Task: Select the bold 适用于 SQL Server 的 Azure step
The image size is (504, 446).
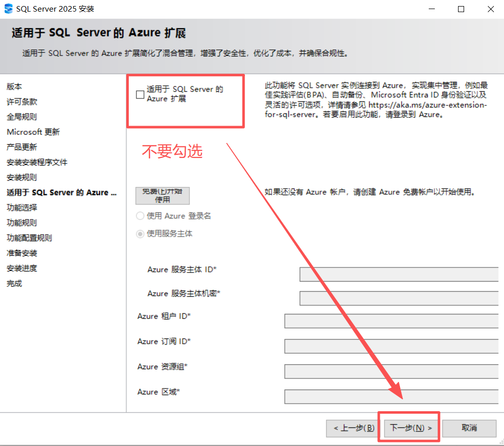Action: click(62, 192)
